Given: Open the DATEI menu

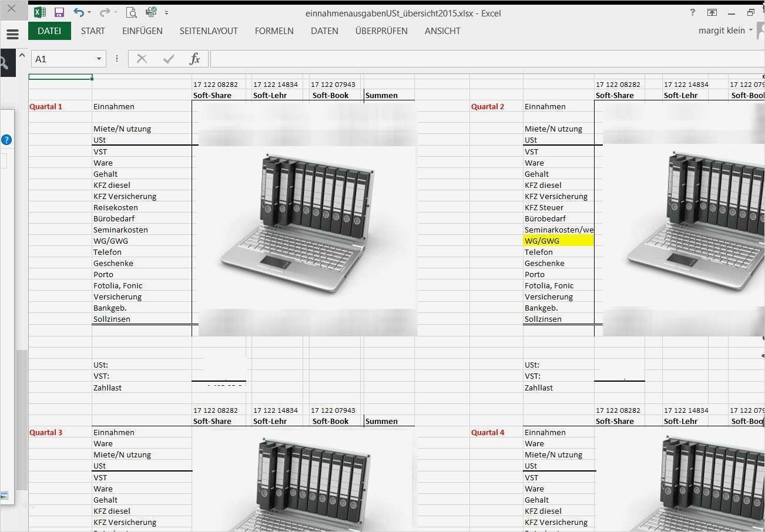Looking at the screenshot, I should click(49, 31).
